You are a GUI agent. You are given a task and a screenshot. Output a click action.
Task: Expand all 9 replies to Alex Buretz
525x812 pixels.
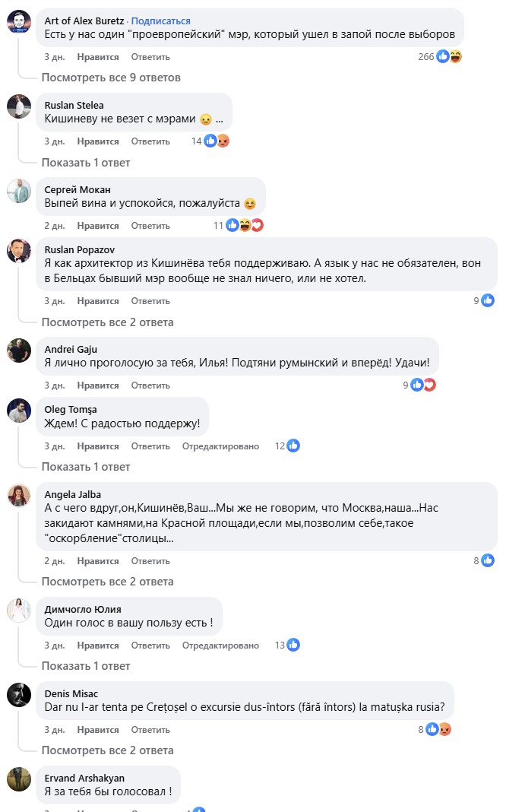click(110, 78)
